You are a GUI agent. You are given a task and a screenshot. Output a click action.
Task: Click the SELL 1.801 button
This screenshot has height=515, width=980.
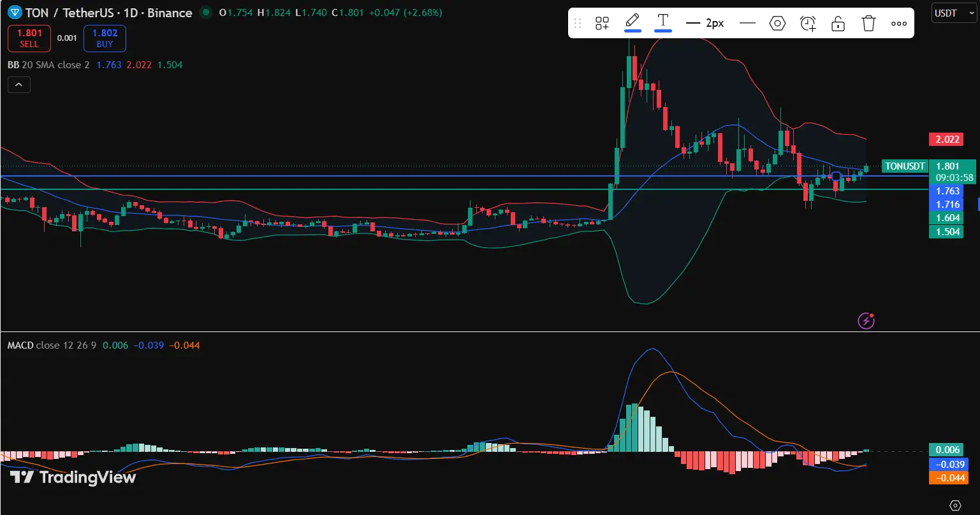(29, 38)
